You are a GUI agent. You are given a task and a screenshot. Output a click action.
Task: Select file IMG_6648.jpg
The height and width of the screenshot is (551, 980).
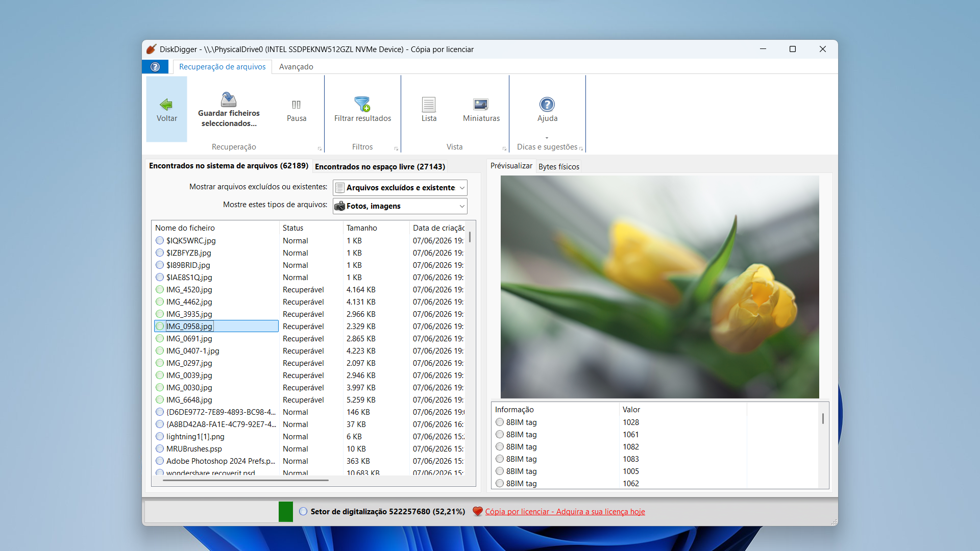(x=189, y=399)
